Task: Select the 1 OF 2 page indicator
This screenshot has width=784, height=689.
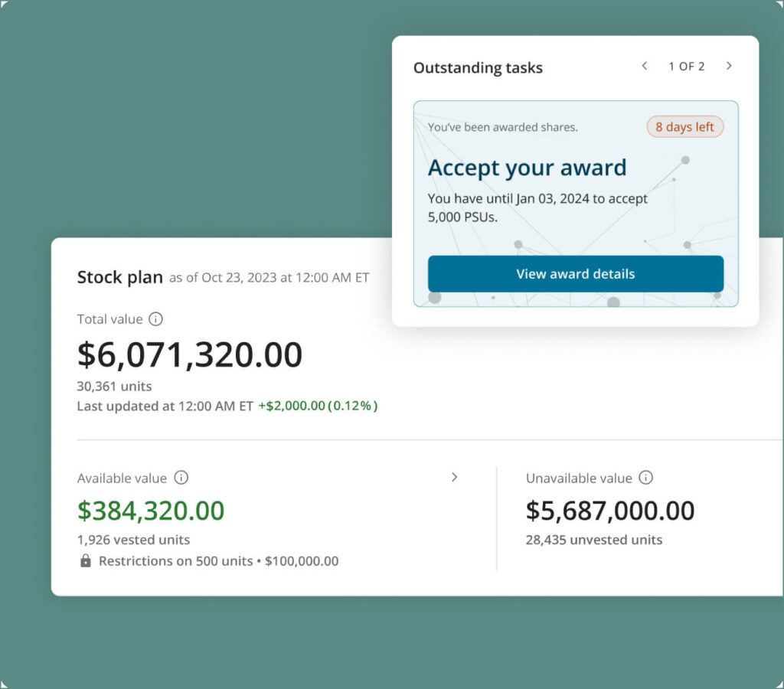Action: (687, 67)
